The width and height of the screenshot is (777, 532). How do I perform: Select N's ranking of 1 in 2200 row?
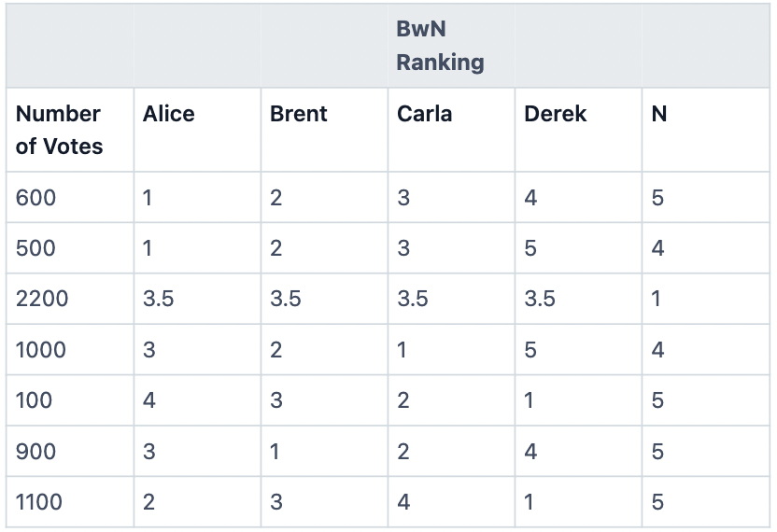coord(657,299)
